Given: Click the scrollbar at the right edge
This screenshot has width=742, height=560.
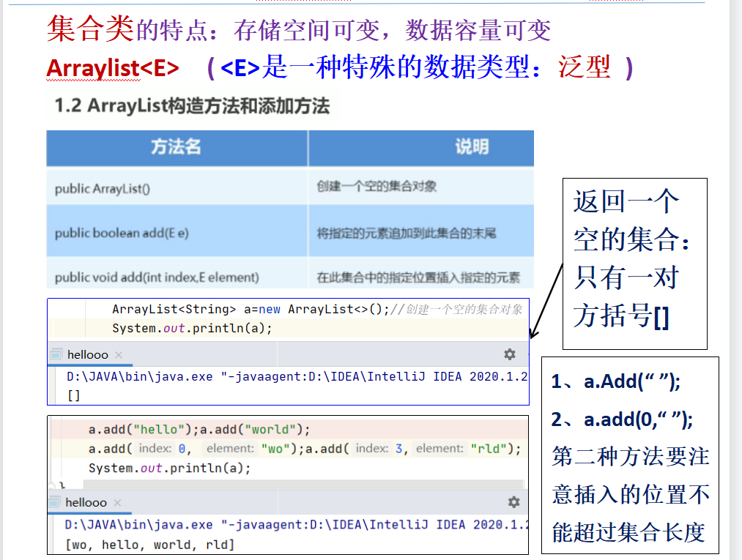Looking at the screenshot, I should (735, 278).
